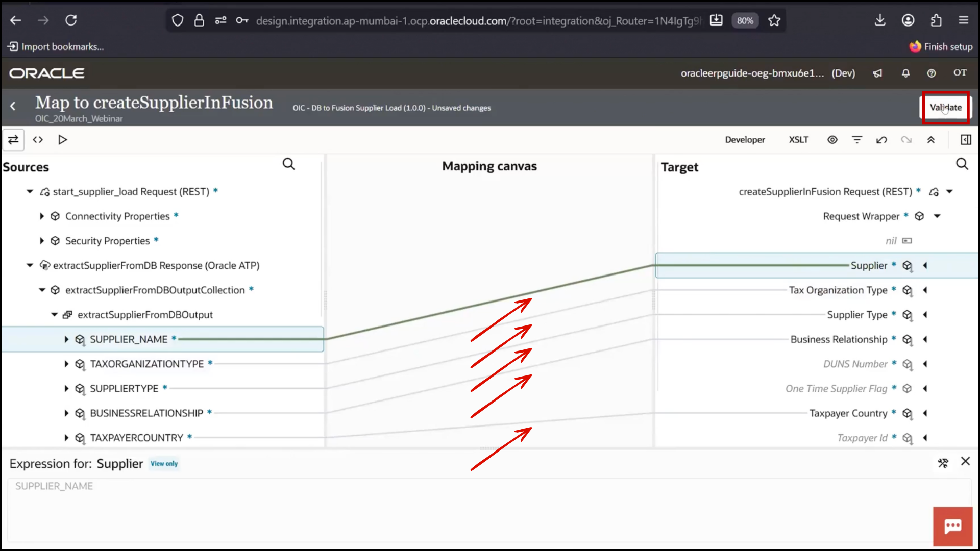Open the View eye icon
Viewport: 980px width, 551px height.
click(x=832, y=140)
